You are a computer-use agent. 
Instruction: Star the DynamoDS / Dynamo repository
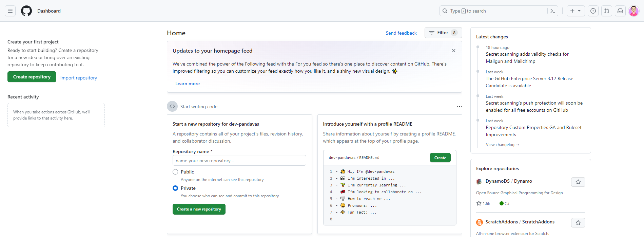click(x=578, y=182)
